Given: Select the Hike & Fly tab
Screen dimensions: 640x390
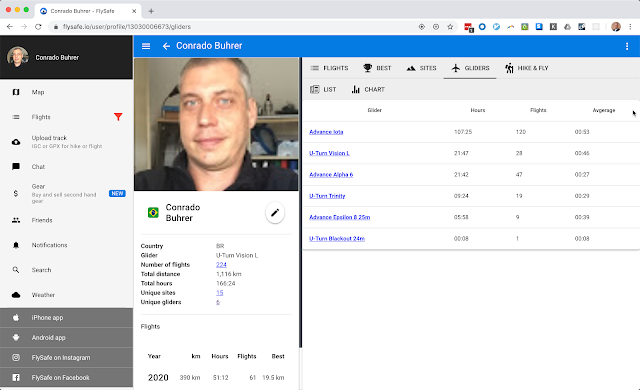Looking at the screenshot, I should 527,68.
